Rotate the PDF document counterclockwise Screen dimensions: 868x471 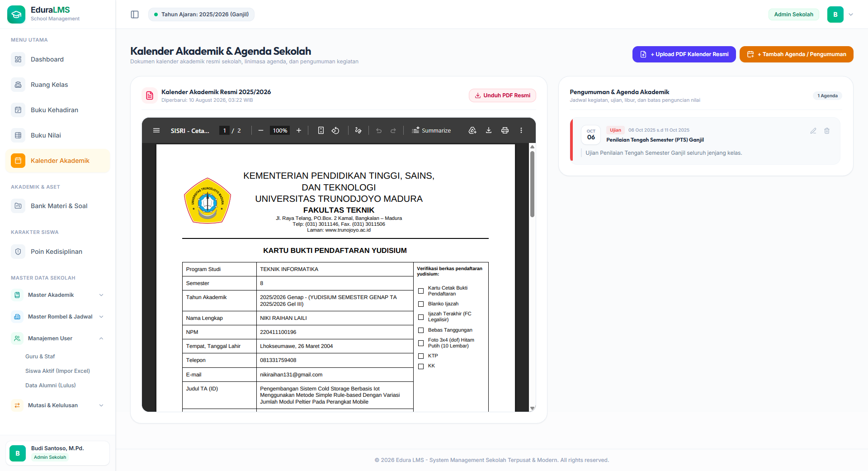[335, 130]
